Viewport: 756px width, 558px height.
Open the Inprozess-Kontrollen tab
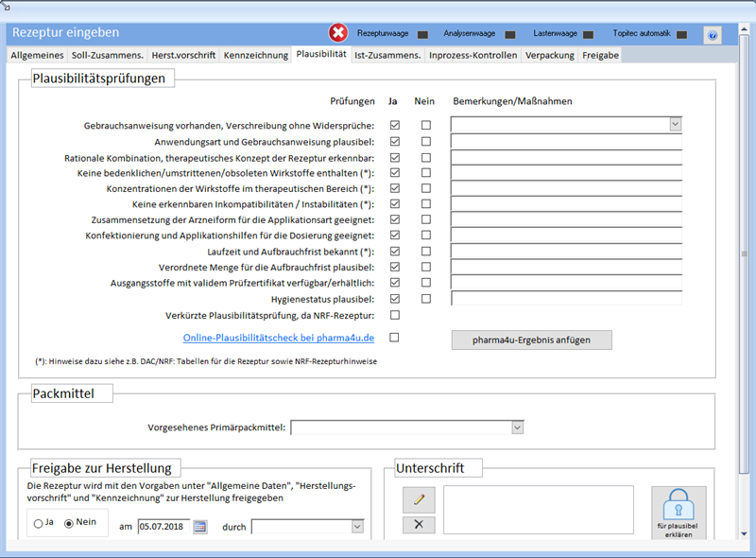click(x=472, y=56)
